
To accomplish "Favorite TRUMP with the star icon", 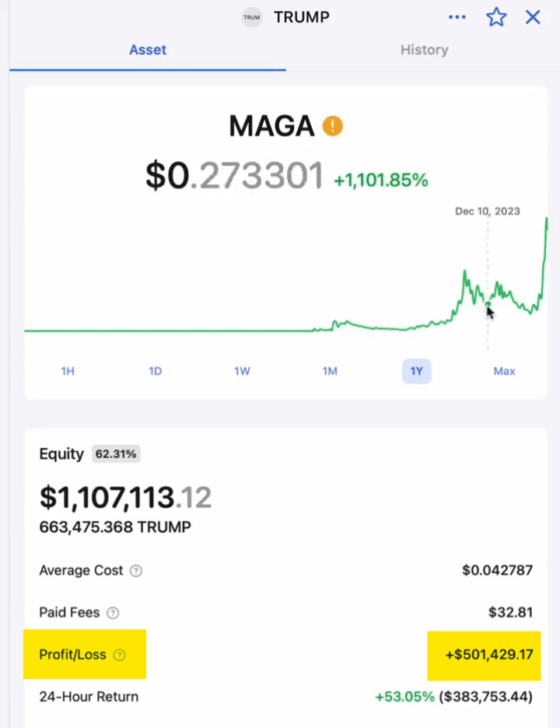I will coord(496,17).
